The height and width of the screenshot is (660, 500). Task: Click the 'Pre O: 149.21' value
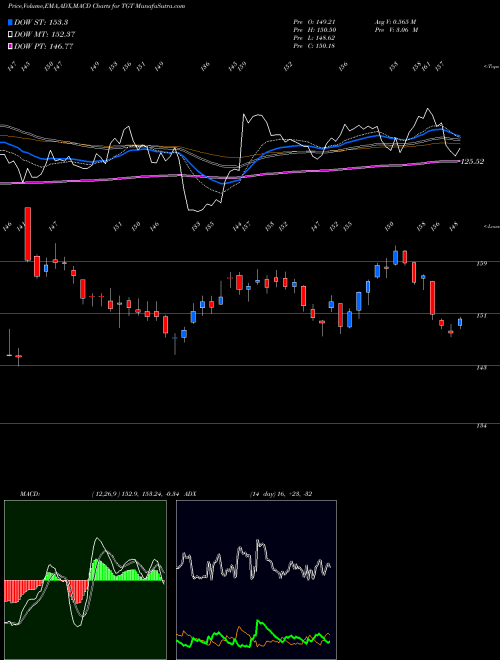[314, 22]
